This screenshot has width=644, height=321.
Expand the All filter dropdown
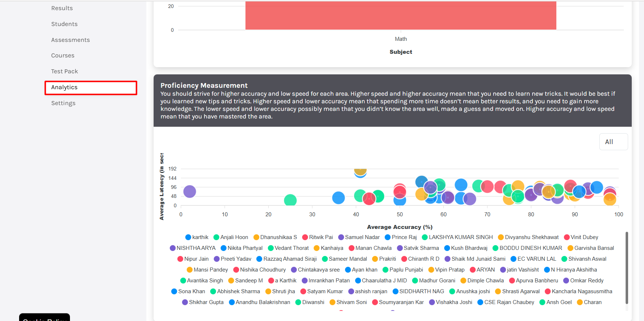[x=613, y=142]
